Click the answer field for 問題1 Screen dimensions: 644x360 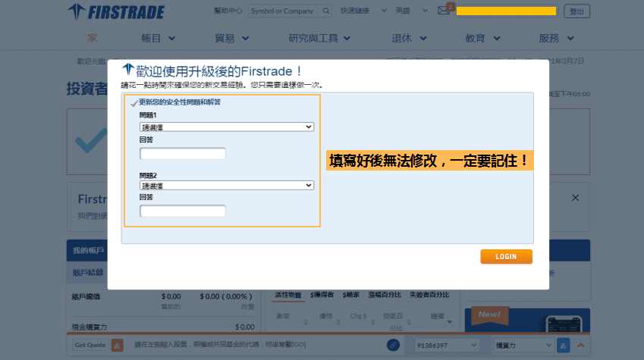(182, 154)
